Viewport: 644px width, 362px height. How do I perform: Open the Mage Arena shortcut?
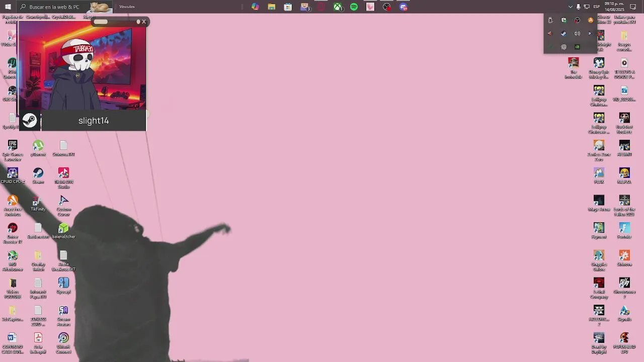[x=599, y=204]
